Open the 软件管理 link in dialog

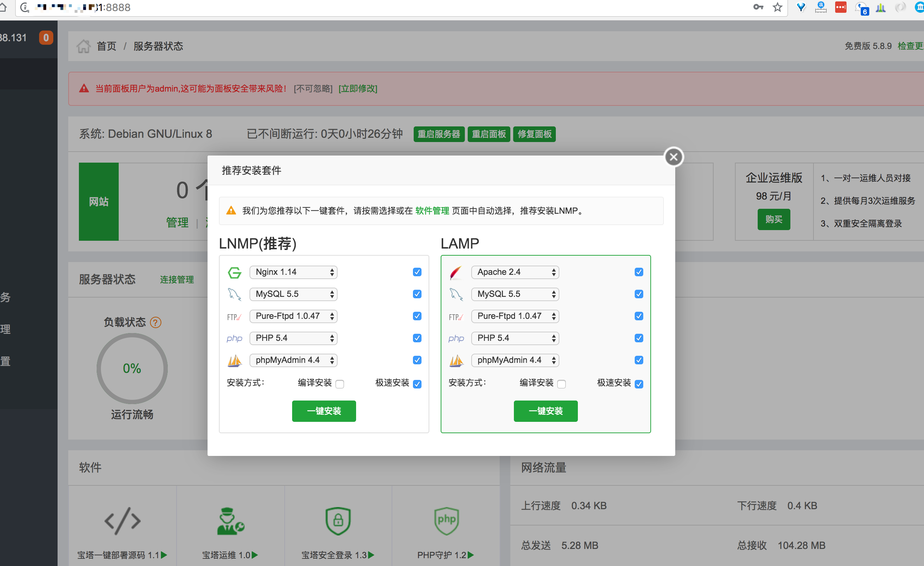(x=432, y=211)
